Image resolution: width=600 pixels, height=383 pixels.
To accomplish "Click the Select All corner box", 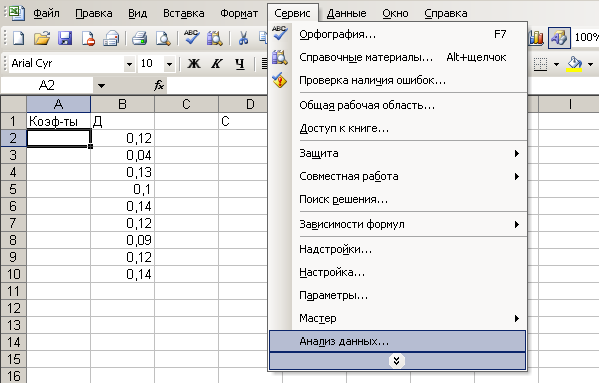I will 13,104.
